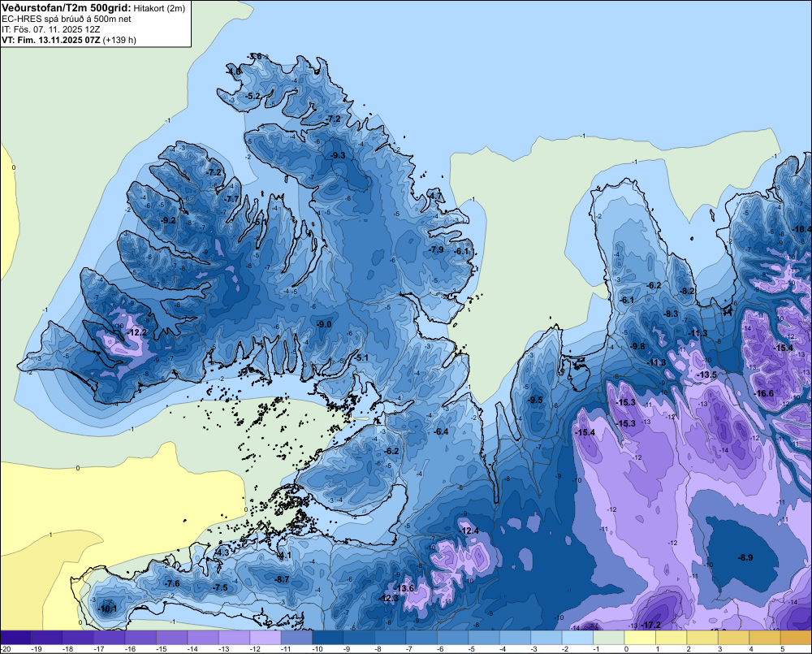Click the -12.2 temperature label on the map

tap(136, 332)
